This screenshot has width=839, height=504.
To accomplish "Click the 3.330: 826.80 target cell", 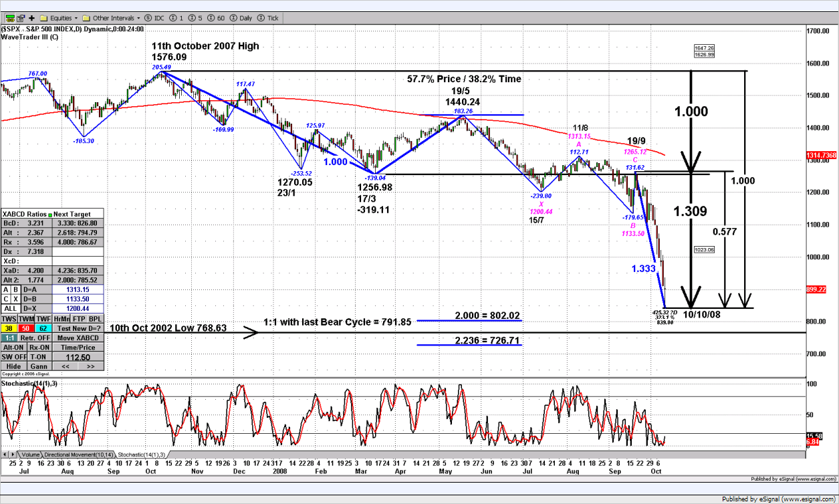I will pos(78,223).
